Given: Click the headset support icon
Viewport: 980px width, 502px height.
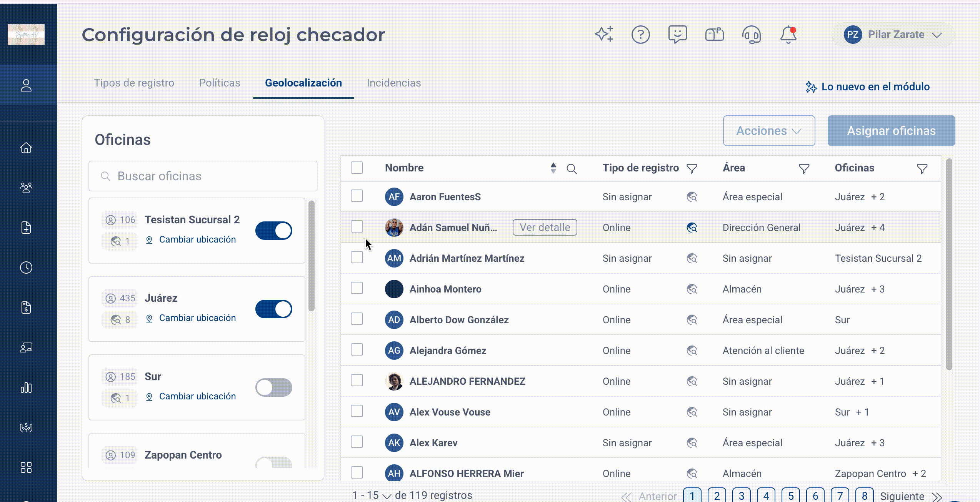Looking at the screenshot, I should (751, 35).
